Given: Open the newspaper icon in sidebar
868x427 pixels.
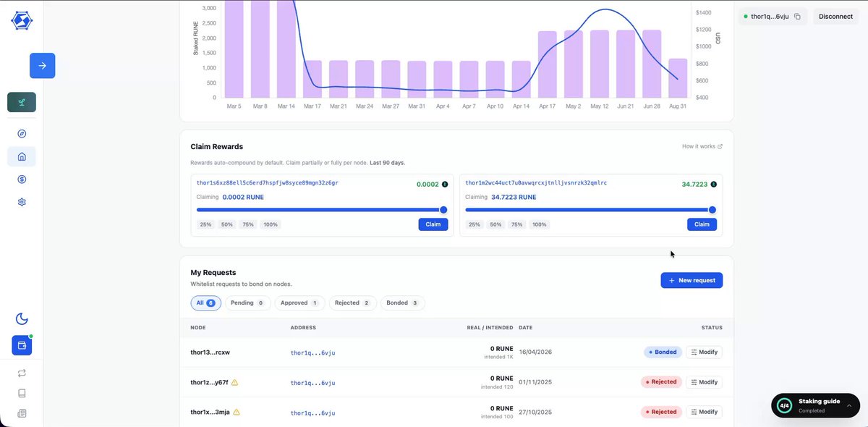Looking at the screenshot, I should (x=22, y=413).
